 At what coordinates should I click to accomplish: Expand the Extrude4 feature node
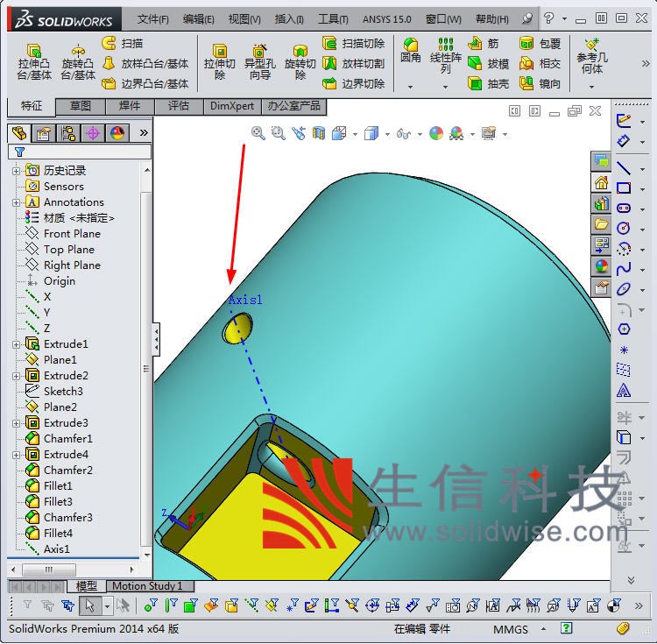tap(16, 455)
